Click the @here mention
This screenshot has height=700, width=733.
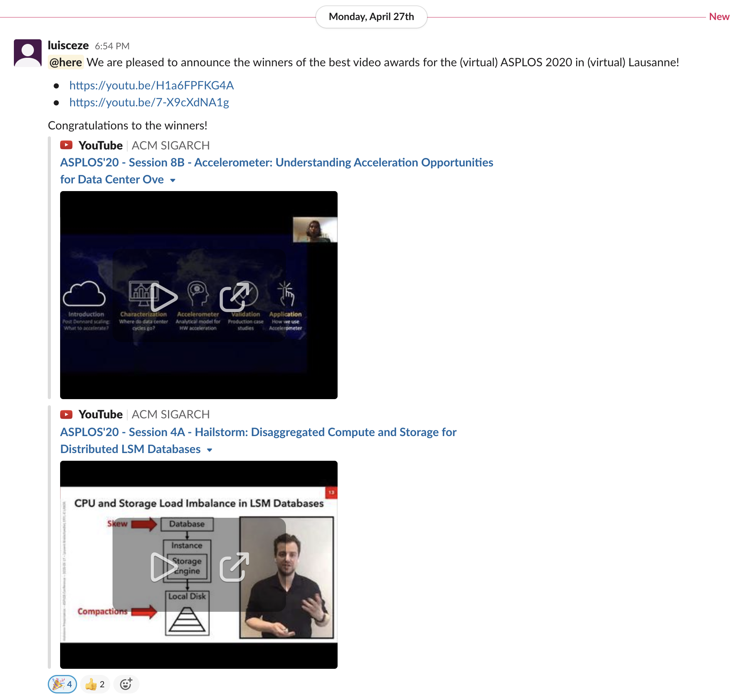66,62
